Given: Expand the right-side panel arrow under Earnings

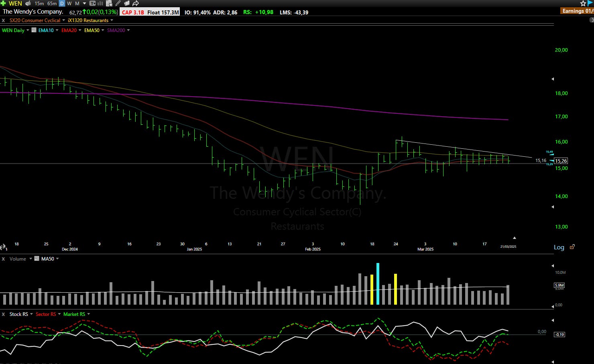Looking at the screenshot, I should click(x=592, y=20).
